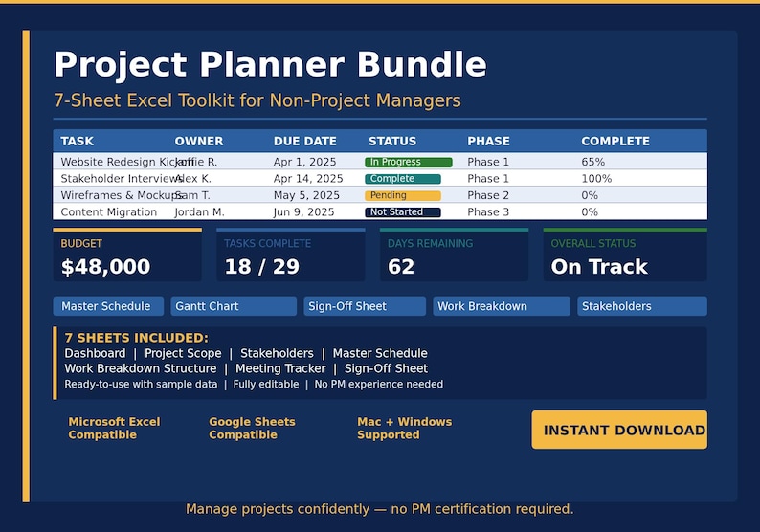
Task: Click the Phase 3 cell
Action: click(x=488, y=212)
